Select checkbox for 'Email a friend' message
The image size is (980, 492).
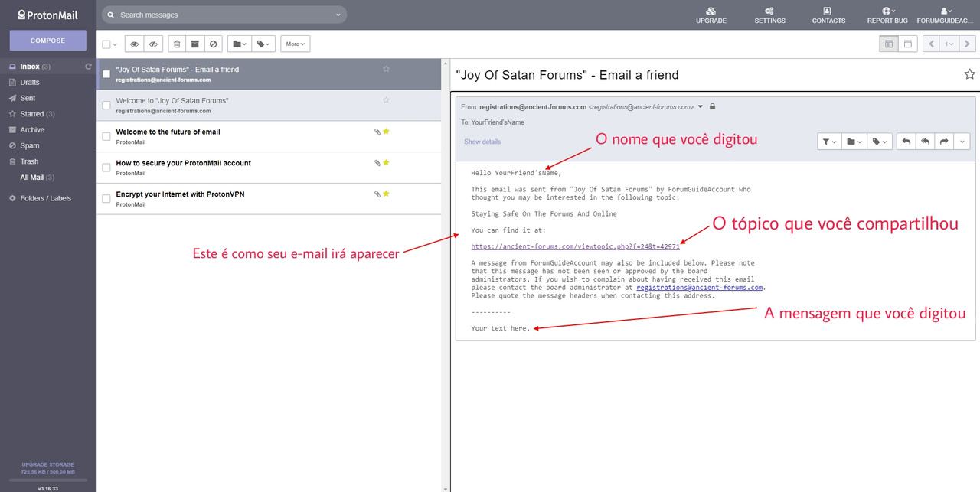[106, 74]
